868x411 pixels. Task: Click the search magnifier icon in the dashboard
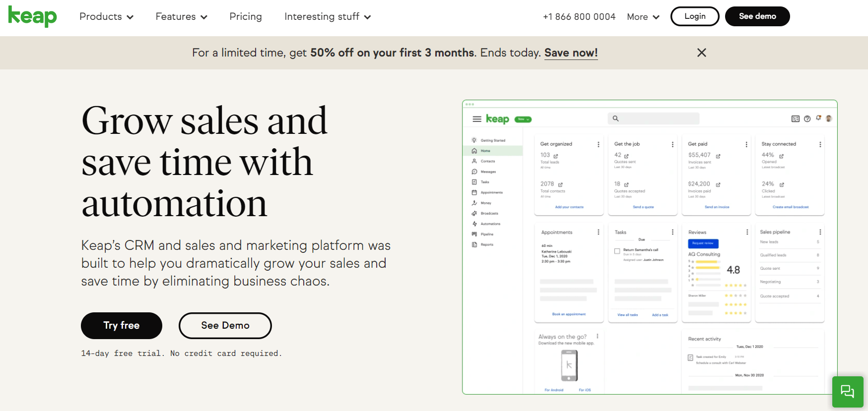coord(615,118)
